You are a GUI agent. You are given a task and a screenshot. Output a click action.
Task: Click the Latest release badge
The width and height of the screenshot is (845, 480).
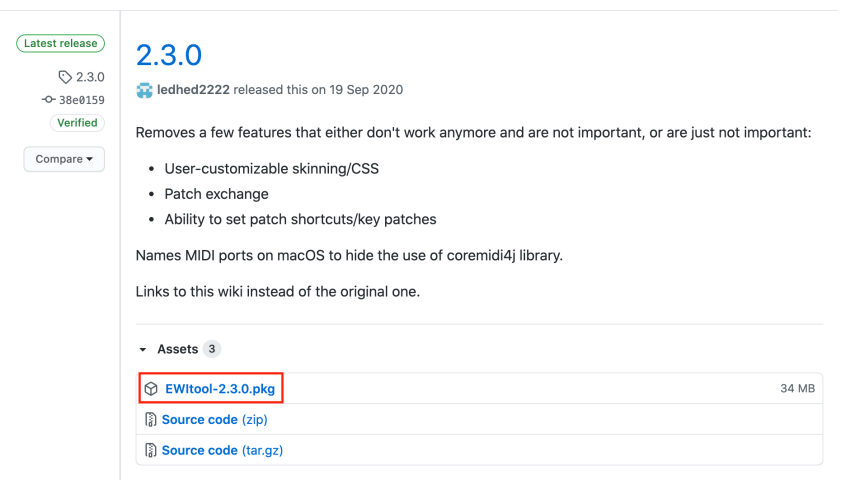tap(59, 44)
